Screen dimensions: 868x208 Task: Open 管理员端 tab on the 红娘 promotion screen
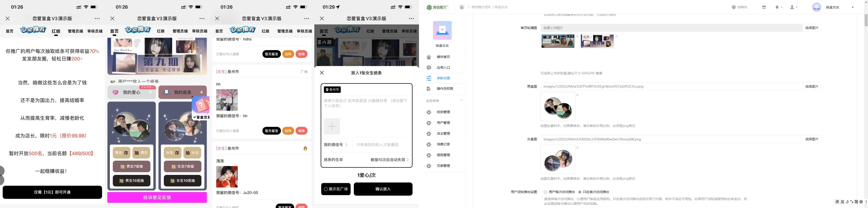point(76,31)
